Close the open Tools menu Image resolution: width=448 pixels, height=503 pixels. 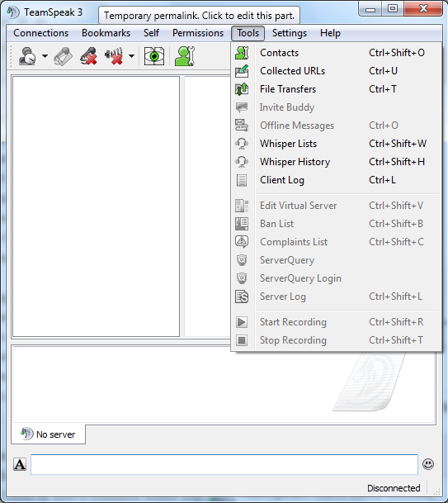[x=248, y=33]
